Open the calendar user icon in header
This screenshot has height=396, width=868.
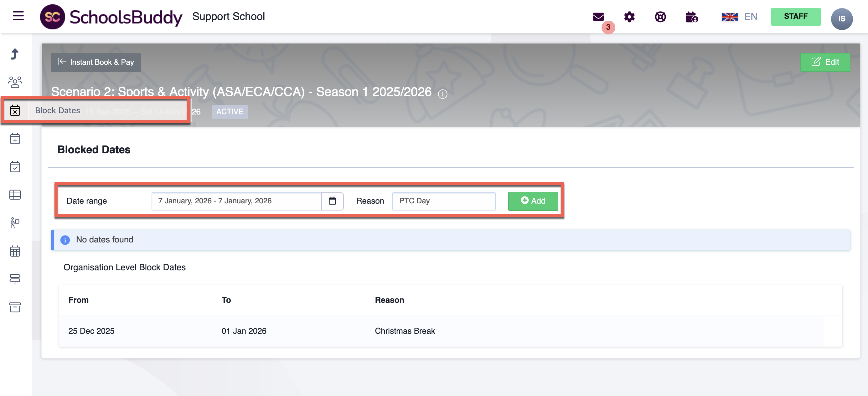[x=691, y=17]
